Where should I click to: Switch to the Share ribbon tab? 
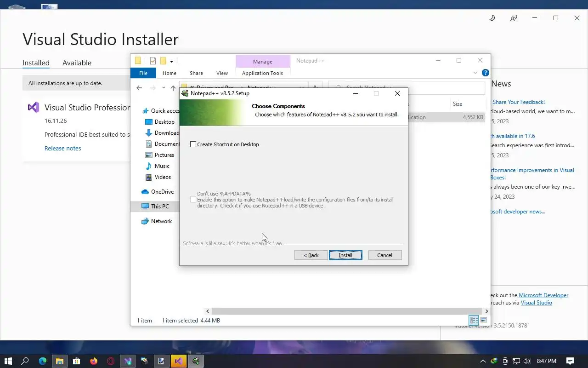tap(196, 73)
